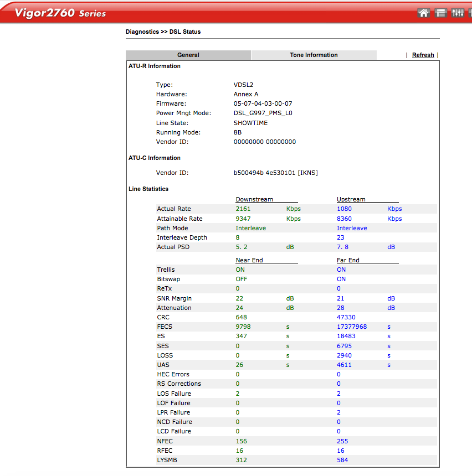Click the downstream actual rate value 2161

tap(243, 209)
